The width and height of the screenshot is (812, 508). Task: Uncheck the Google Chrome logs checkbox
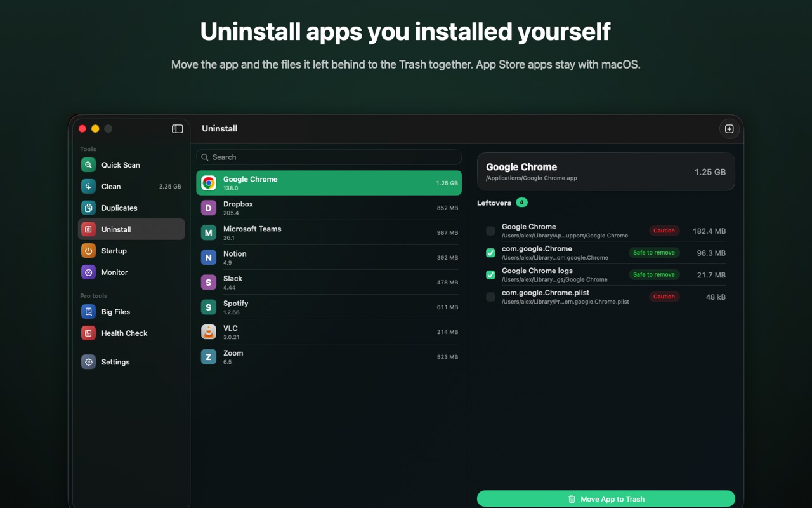tap(490, 275)
